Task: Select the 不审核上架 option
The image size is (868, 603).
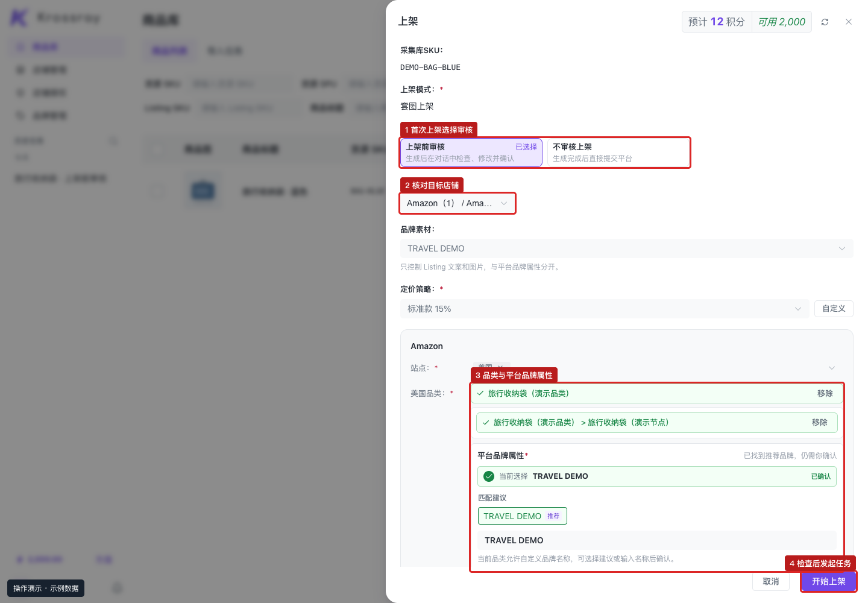Action: tap(617, 153)
